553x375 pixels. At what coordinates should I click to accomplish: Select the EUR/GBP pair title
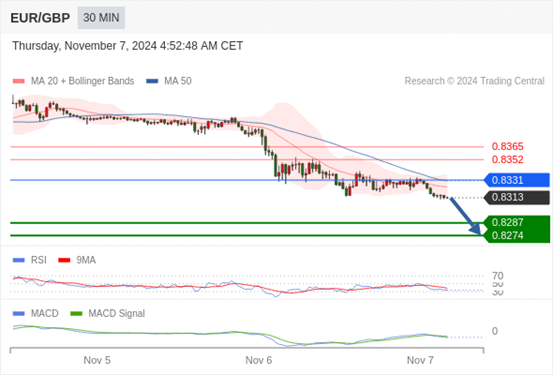[40, 18]
